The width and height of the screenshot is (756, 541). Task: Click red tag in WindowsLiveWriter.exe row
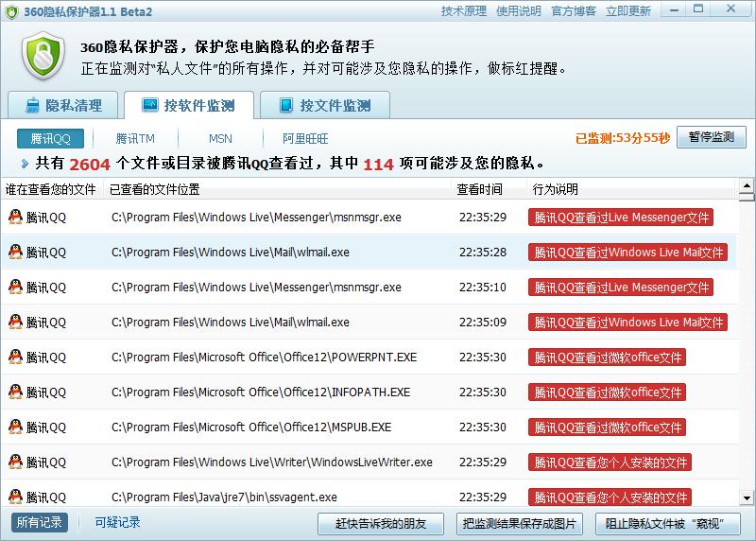pyautogui.click(x=610, y=462)
